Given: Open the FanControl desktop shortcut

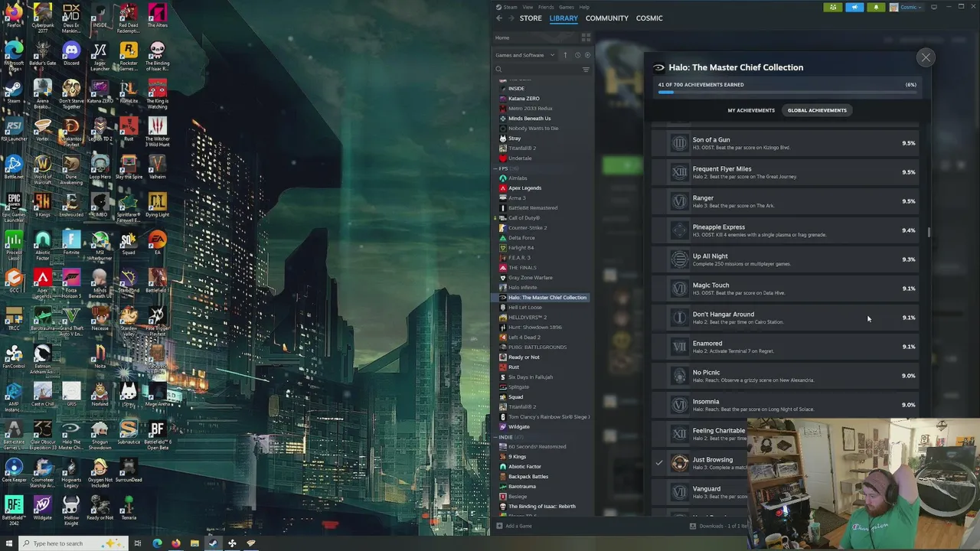Looking at the screenshot, I should point(14,357).
